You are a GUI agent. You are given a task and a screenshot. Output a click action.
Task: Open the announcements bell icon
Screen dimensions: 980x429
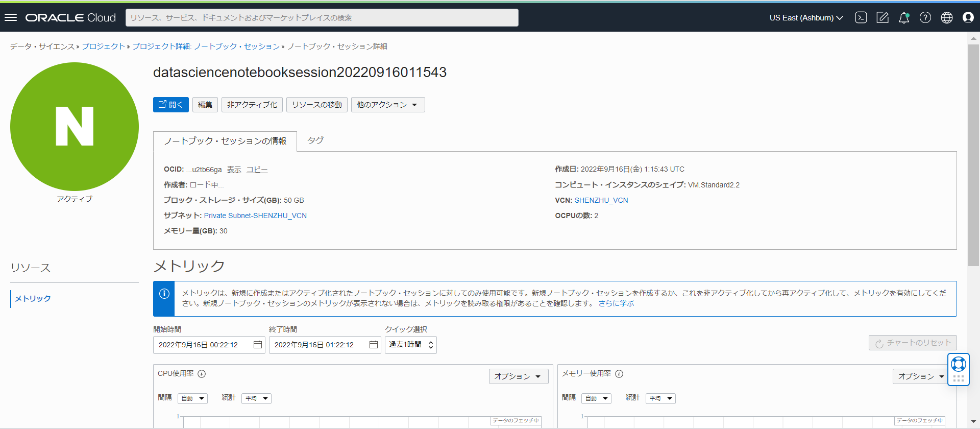[x=904, y=17]
